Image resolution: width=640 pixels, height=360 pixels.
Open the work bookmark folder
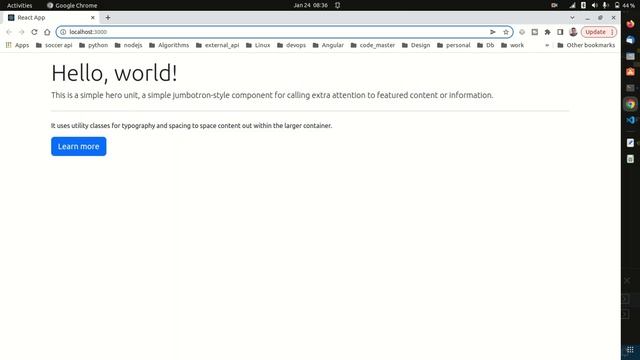coord(512,45)
